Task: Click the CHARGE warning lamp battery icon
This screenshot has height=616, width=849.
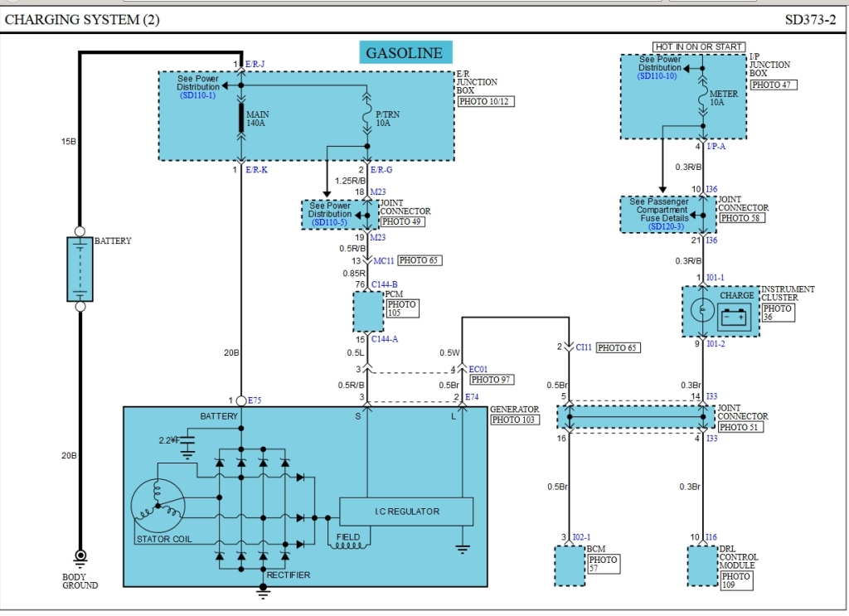Action: [x=735, y=315]
